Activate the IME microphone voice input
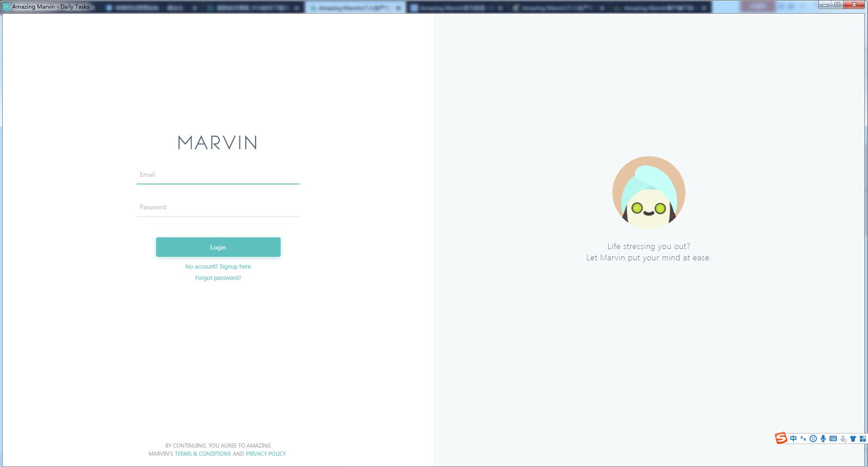Viewport: 868px width, 467px height. point(823,439)
